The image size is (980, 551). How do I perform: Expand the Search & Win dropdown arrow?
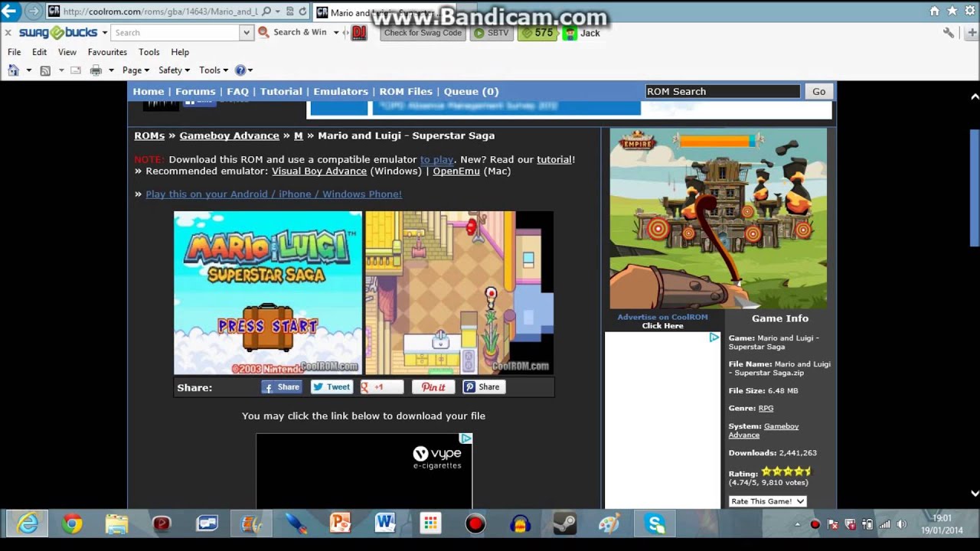click(335, 33)
